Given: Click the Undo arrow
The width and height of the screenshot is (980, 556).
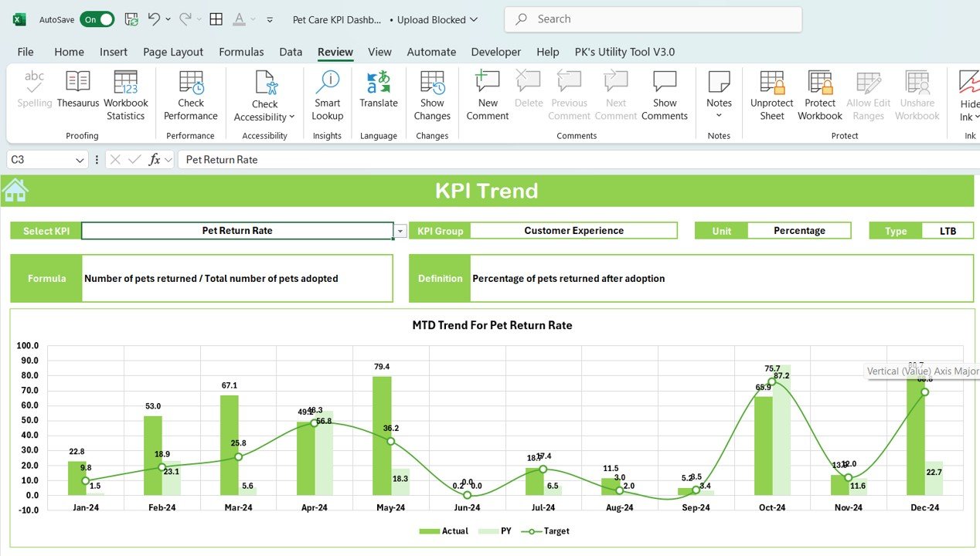Looking at the screenshot, I should [154, 19].
